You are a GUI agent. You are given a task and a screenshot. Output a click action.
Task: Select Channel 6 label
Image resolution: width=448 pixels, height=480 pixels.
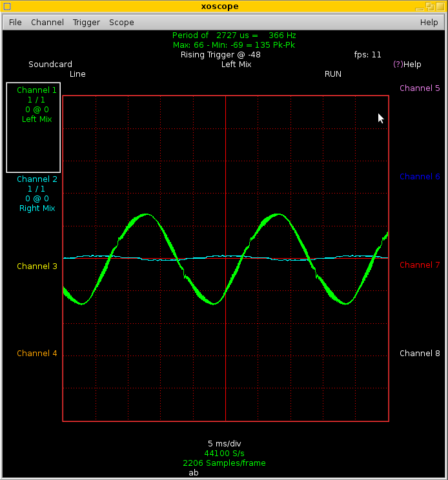[x=420, y=177]
